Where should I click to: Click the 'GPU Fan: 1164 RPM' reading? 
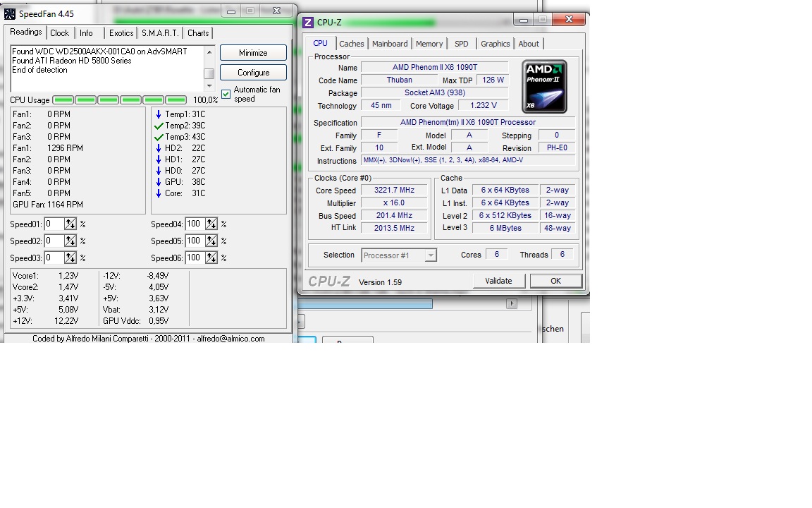click(48, 205)
